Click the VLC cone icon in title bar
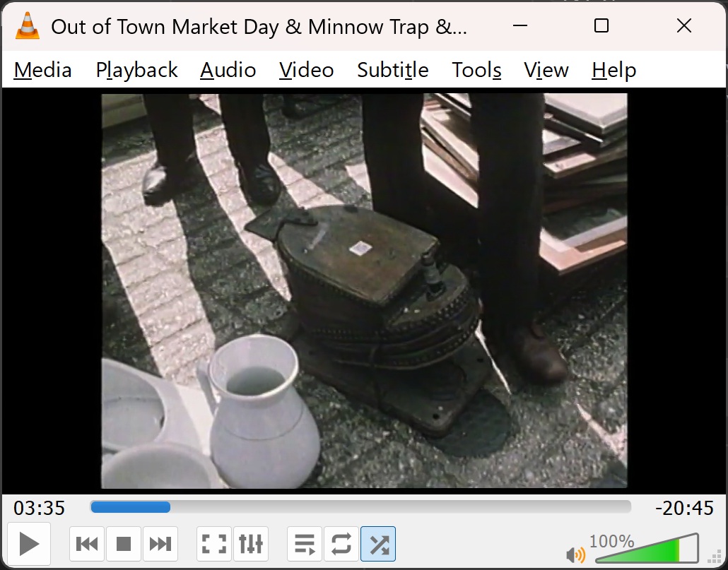 coord(28,25)
